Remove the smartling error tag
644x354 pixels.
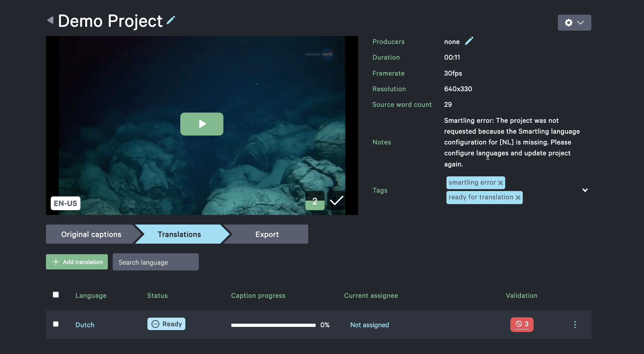pos(500,183)
